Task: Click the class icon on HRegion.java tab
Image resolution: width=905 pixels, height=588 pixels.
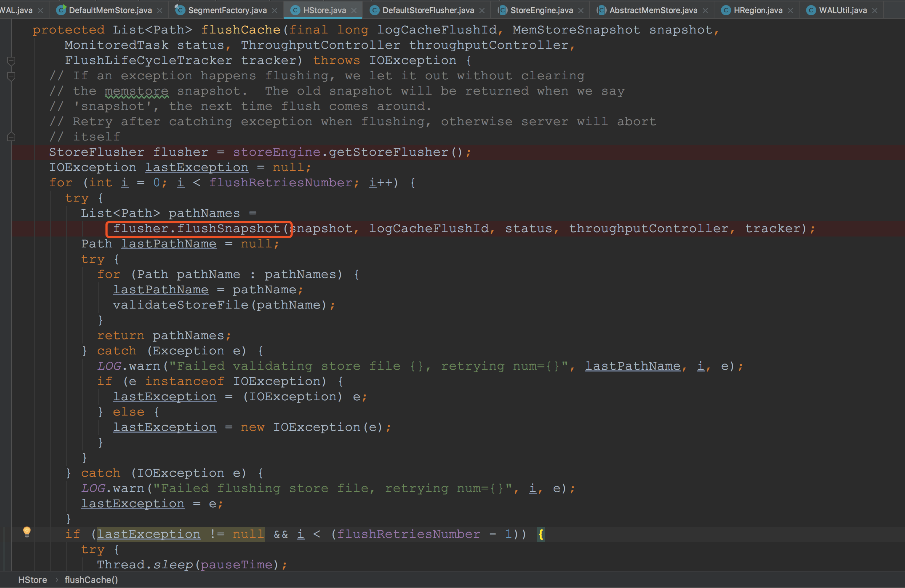Action: pos(726,10)
